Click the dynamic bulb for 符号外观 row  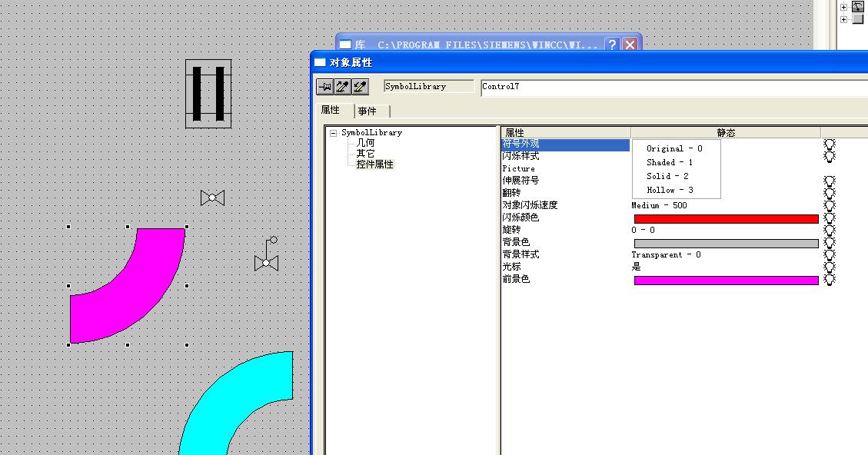point(830,144)
